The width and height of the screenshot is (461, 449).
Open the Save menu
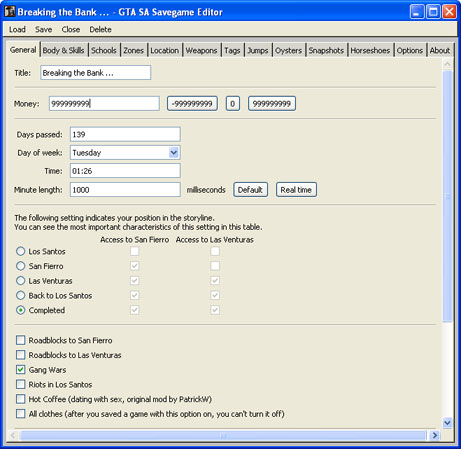pyautogui.click(x=43, y=29)
